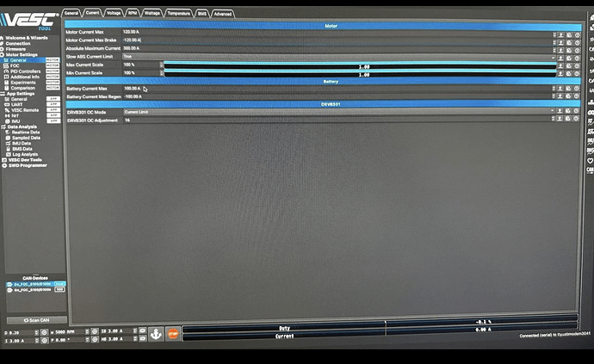594x364 pixels.
Task: Upload icon in Max Current Scale row
Action: [560, 66]
